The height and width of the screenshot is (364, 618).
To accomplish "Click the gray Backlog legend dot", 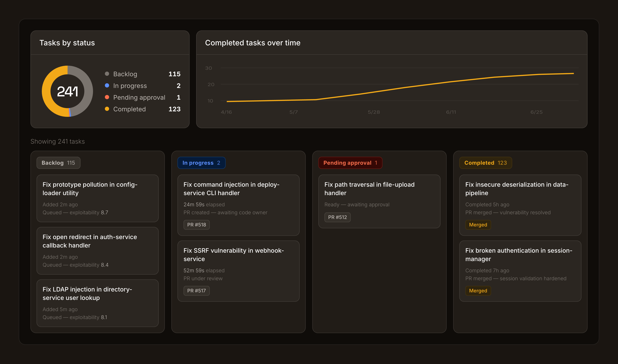I will click(107, 74).
